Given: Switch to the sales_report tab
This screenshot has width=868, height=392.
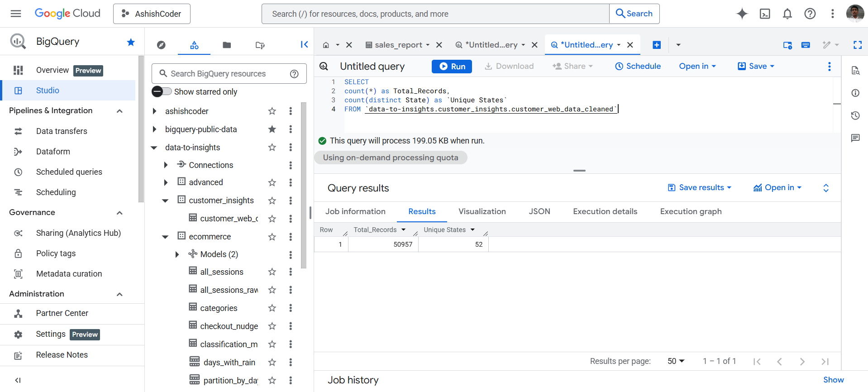Looking at the screenshot, I should point(398,45).
